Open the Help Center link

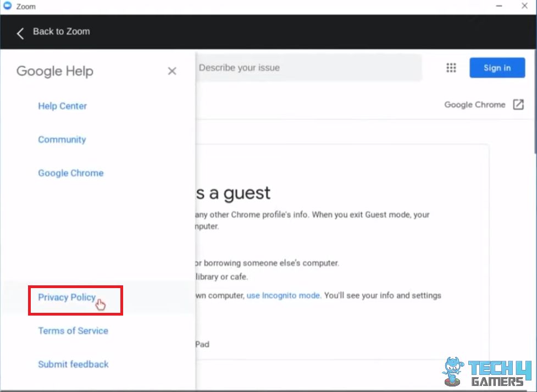click(x=62, y=106)
